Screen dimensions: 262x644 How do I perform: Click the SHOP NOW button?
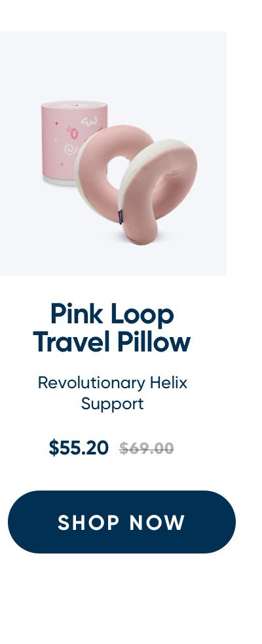point(121,521)
